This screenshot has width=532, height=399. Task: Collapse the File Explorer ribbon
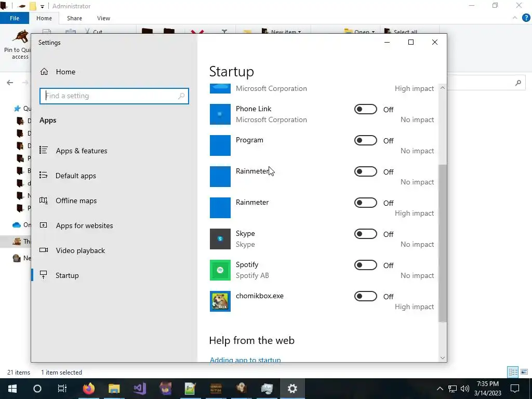(515, 18)
